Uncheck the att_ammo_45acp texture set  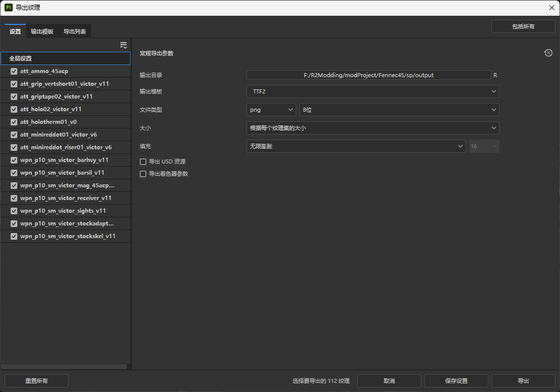click(x=14, y=71)
